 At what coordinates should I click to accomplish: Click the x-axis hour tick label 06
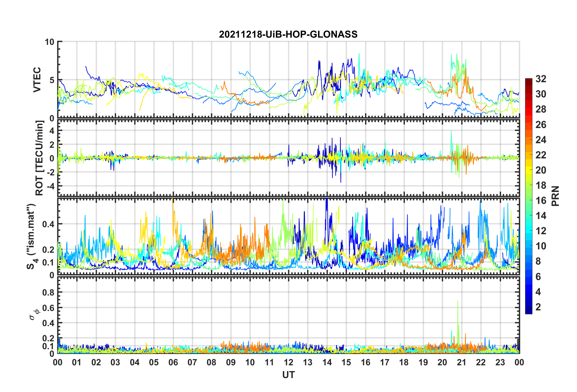tap(173, 362)
